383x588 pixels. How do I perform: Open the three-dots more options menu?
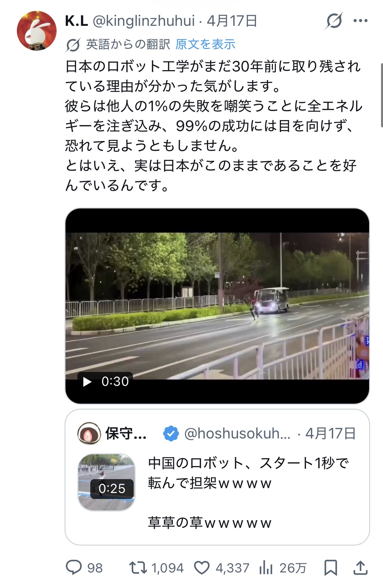click(361, 21)
